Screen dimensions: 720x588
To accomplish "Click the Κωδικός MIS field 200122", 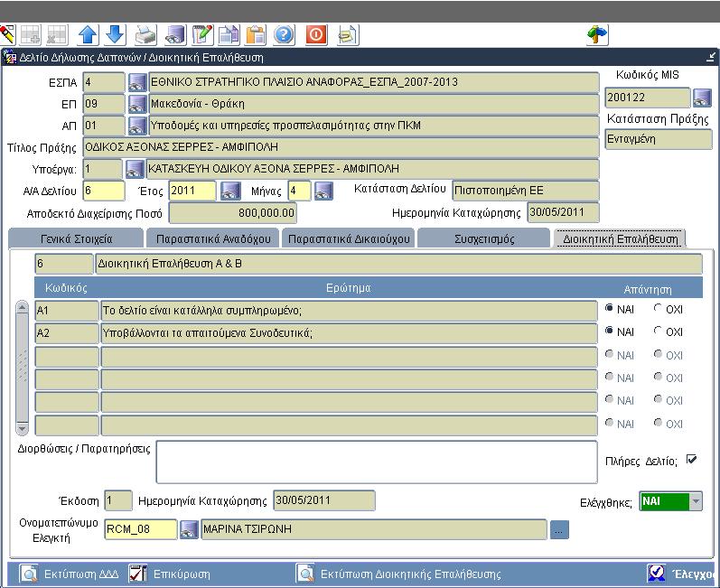I will tap(648, 98).
